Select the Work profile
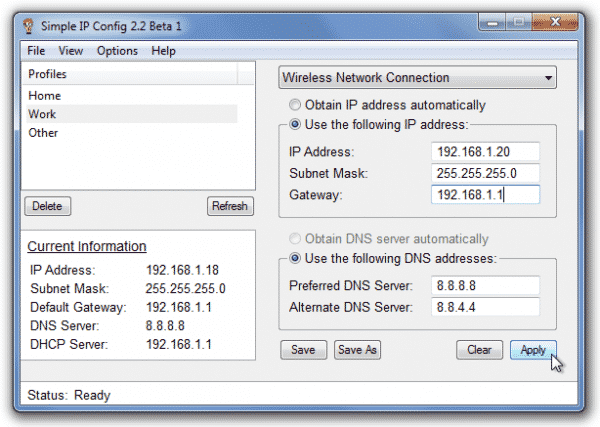 point(43,114)
